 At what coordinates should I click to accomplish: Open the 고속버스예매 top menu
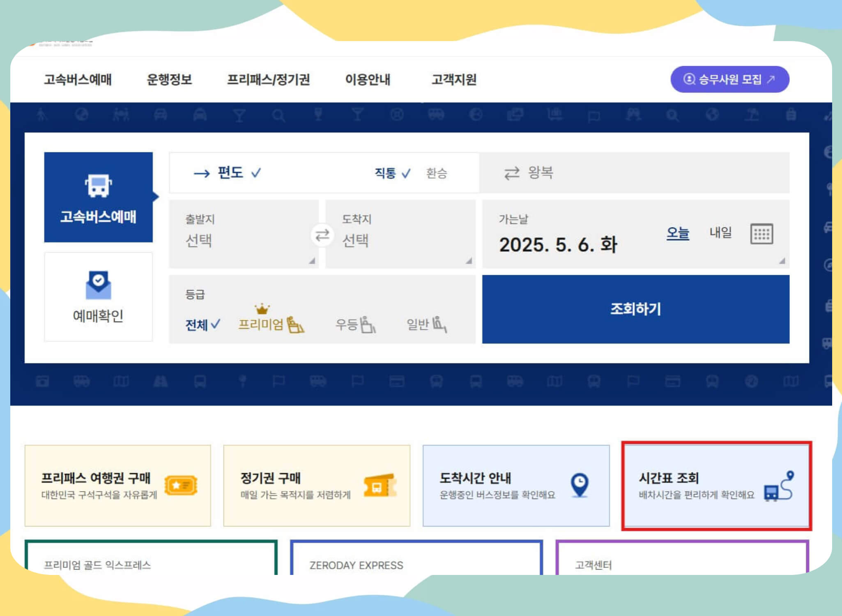pyautogui.click(x=78, y=79)
